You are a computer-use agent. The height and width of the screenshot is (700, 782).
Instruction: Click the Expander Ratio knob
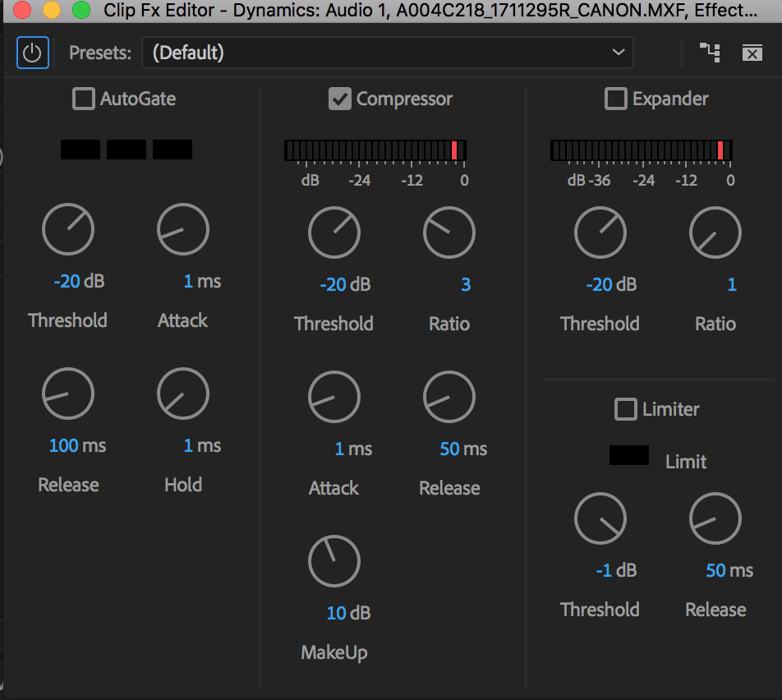point(715,233)
